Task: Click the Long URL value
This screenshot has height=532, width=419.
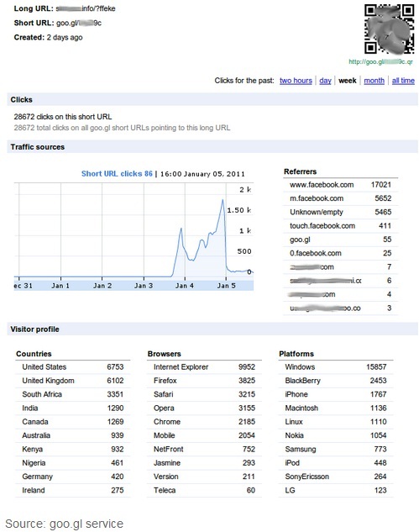Action: point(86,8)
